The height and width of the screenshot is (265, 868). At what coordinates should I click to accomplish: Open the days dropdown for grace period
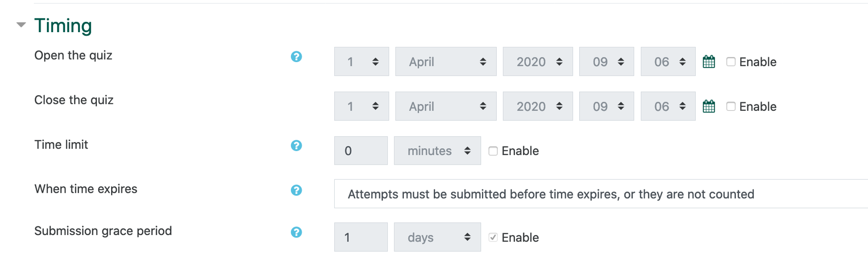point(437,237)
